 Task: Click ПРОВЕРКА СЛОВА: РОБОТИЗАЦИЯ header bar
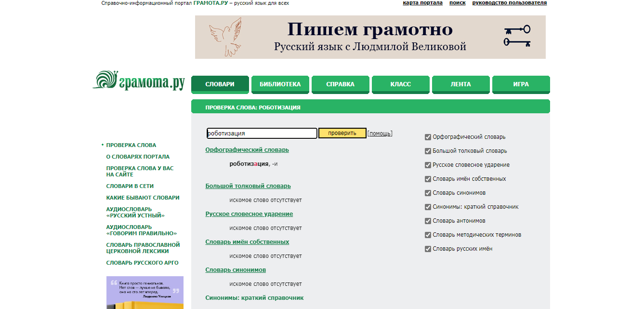tap(370, 107)
